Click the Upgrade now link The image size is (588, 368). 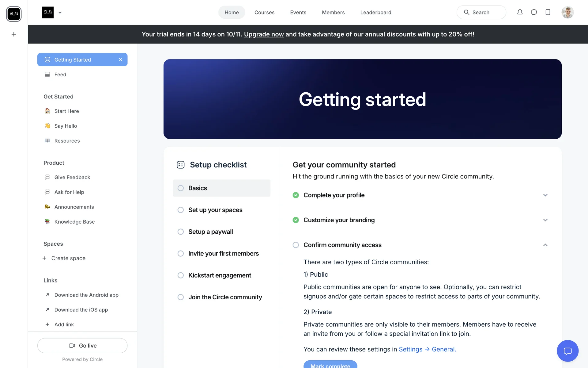(x=264, y=34)
